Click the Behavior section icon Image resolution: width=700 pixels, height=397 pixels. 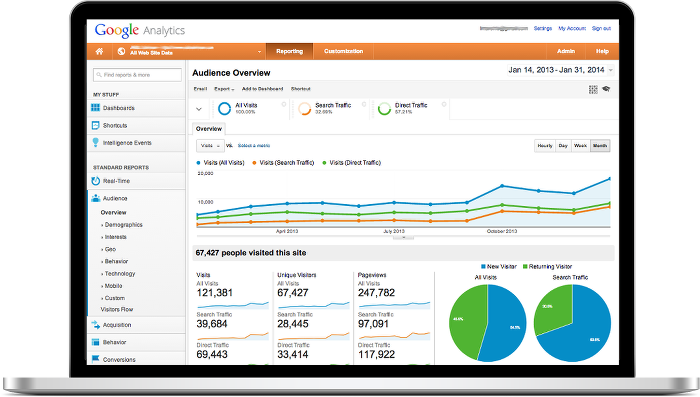(x=96, y=342)
